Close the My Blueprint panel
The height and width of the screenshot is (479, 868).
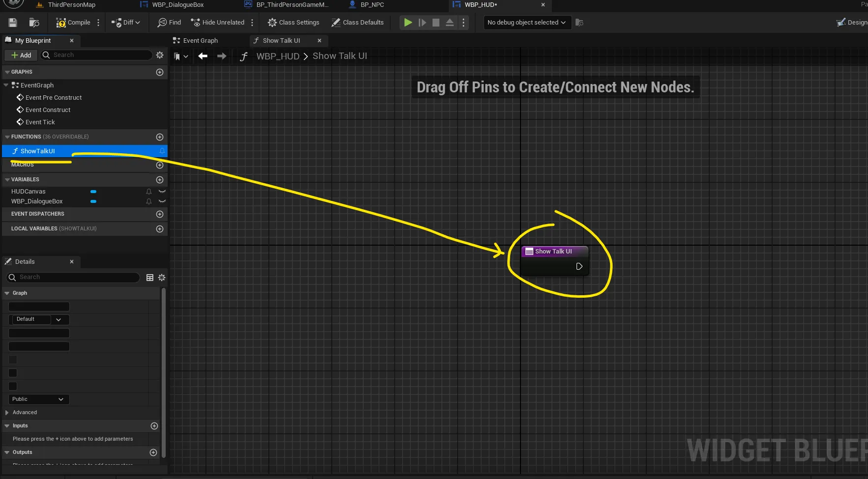72,41
